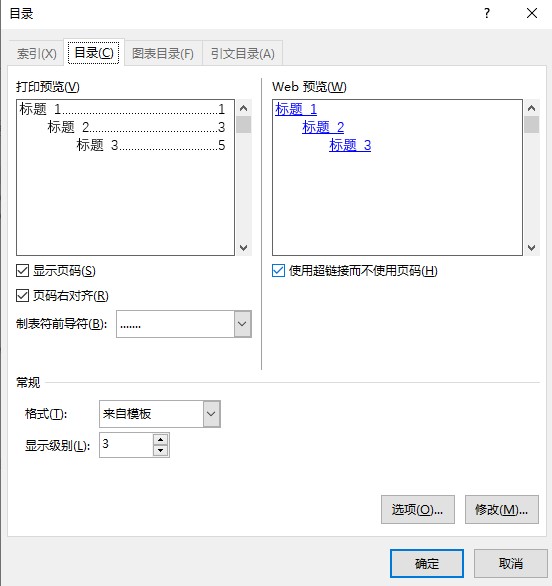Click the 显示级别 number input field
The image size is (552, 586).
click(x=126, y=445)
